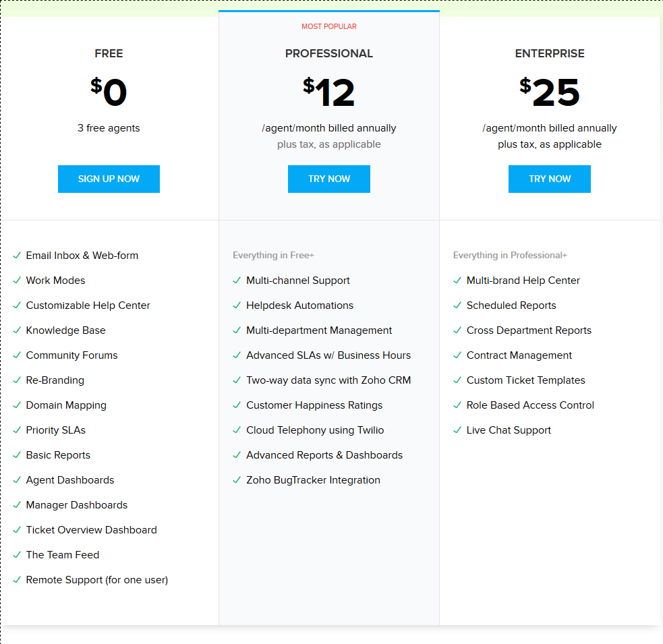Screen dimensions: 663x644
Task: Click the MOST POPULAR label
Action: [329, 26]
